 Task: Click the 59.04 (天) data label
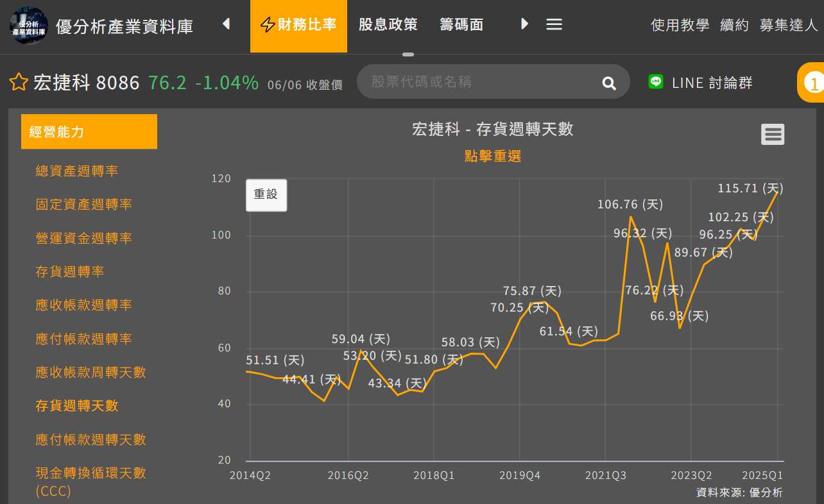click(361, 339)
